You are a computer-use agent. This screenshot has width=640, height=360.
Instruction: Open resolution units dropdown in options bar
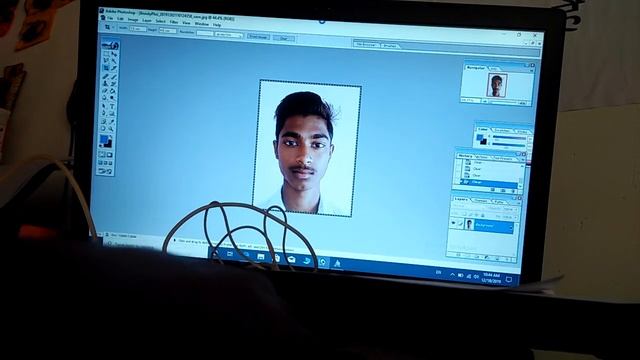pos(229,35)
